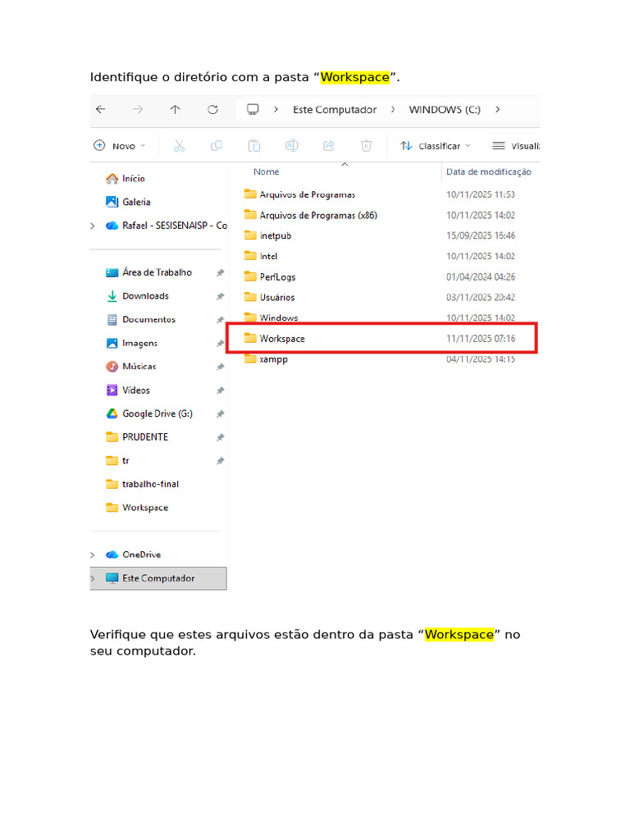Click the forward navigation arrow

point(138,109)
